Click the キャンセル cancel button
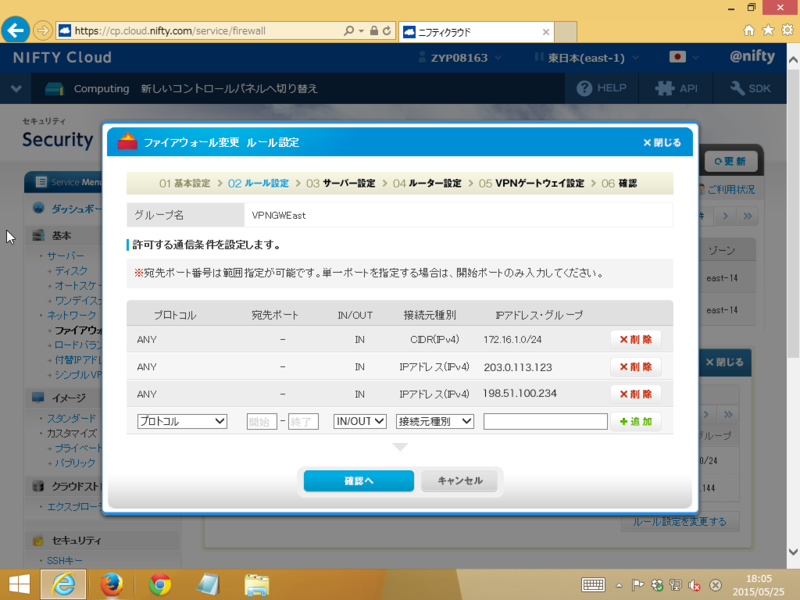Image resolution: width=800 pixels, height=600 pixels. (459, 481)
